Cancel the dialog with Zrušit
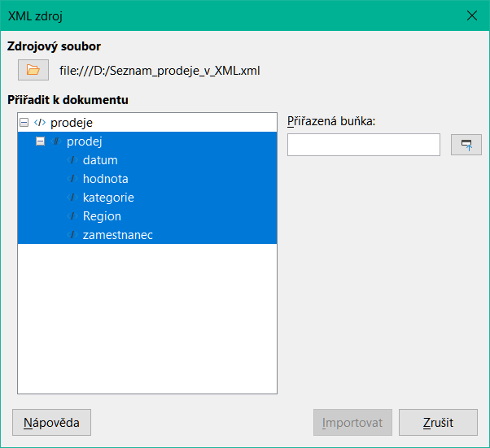This screenshot has width=490, height=448. [438, 423]
